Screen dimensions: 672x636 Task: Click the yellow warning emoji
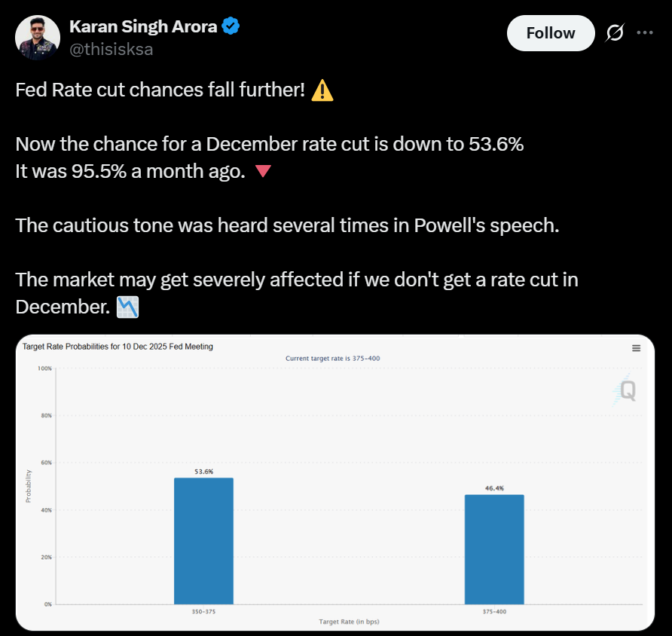pyautogui.click(x=322, y=90)
